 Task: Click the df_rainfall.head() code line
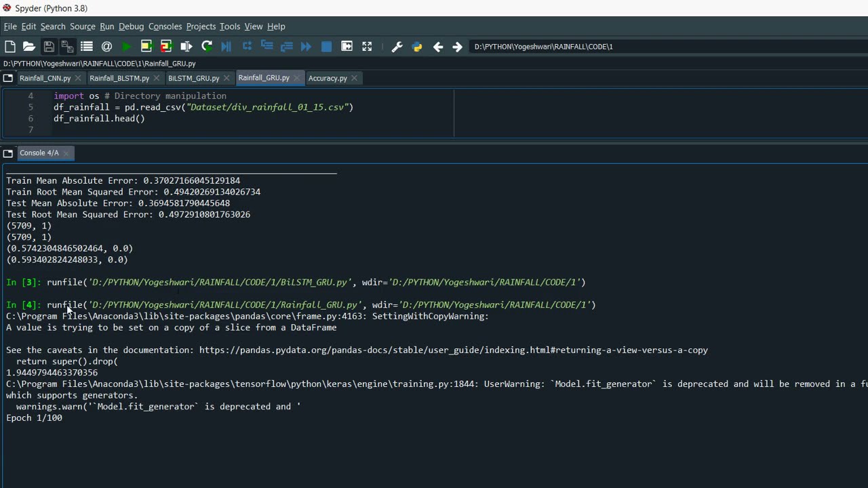click(x=99, y=119)
